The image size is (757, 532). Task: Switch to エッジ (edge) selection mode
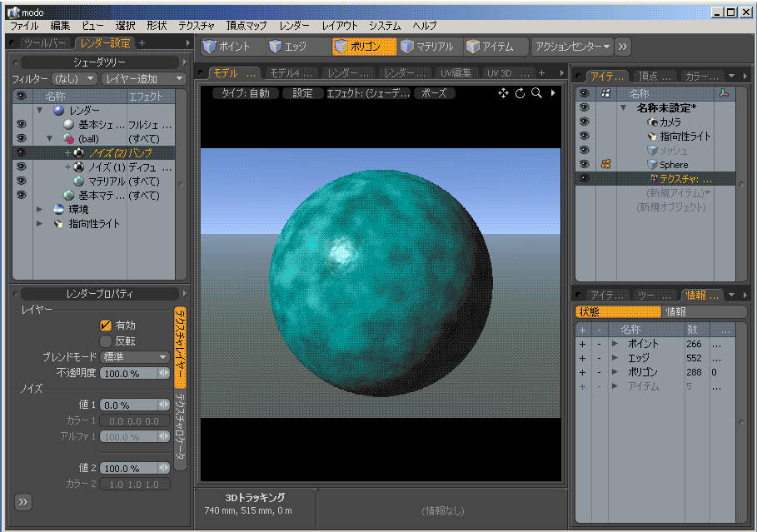tap(288, 47)
